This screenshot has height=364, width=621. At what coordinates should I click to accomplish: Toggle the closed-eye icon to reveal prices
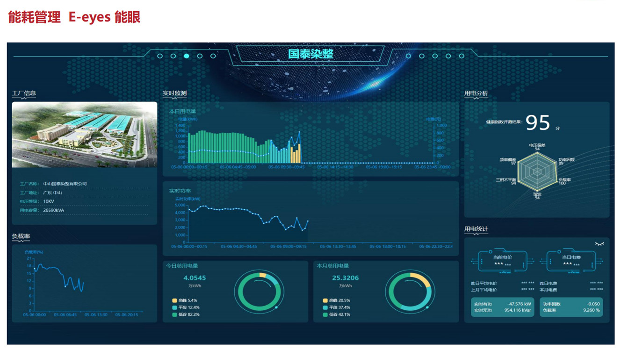(x=599, y=244)
